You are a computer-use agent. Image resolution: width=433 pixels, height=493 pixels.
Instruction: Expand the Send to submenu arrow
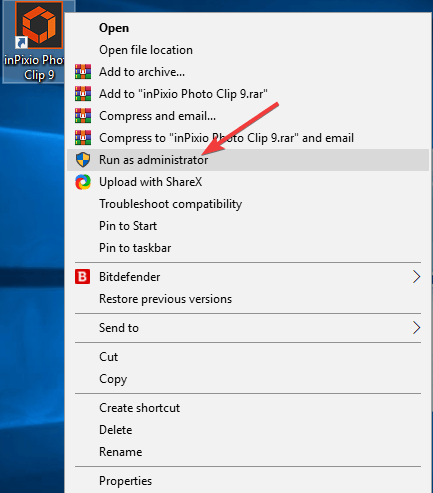coord(416,328)
